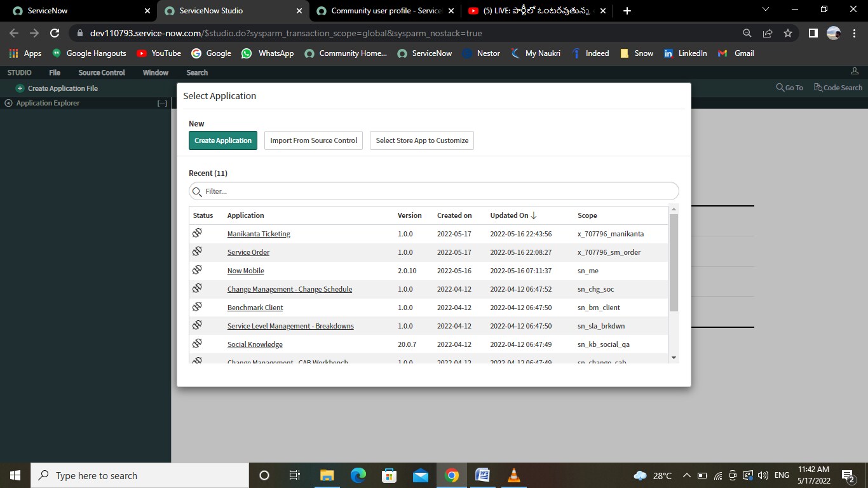The width and height of the screenshot is (868, 488).
Task: Bookmark this page with the star icon
Action: pos(788,33)
